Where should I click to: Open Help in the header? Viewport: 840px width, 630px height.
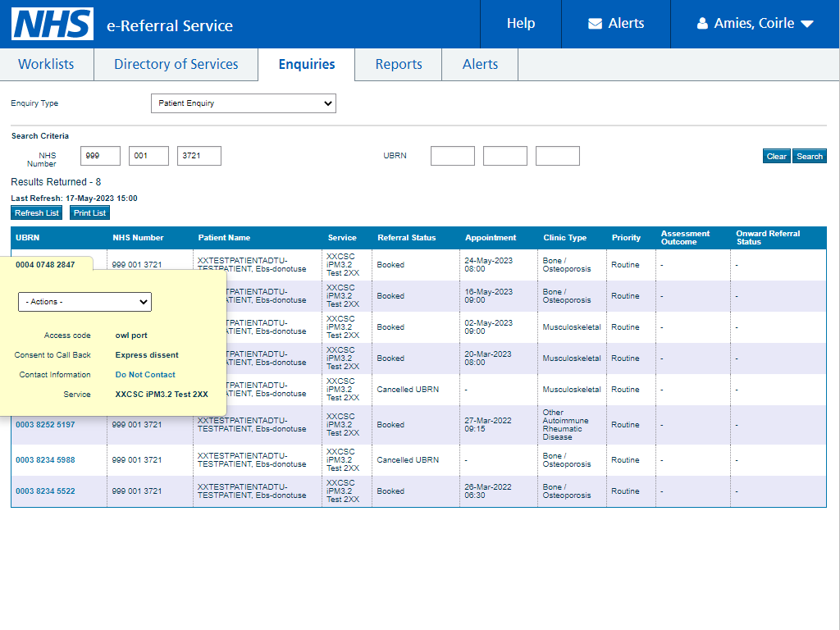(521, 24)
